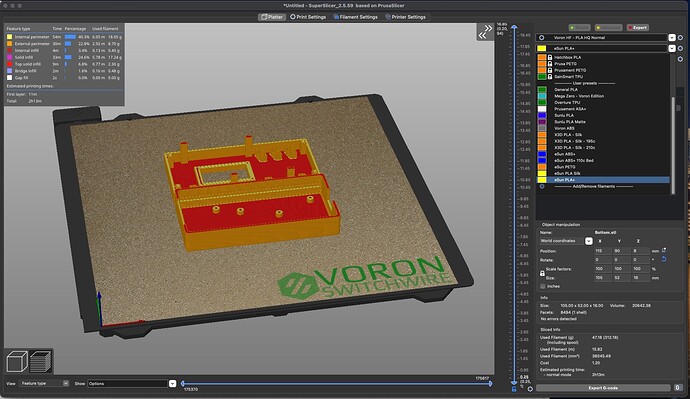Click the top thumb of vertical layer slider
The image size is (690, 399).
tap(514, 27)
